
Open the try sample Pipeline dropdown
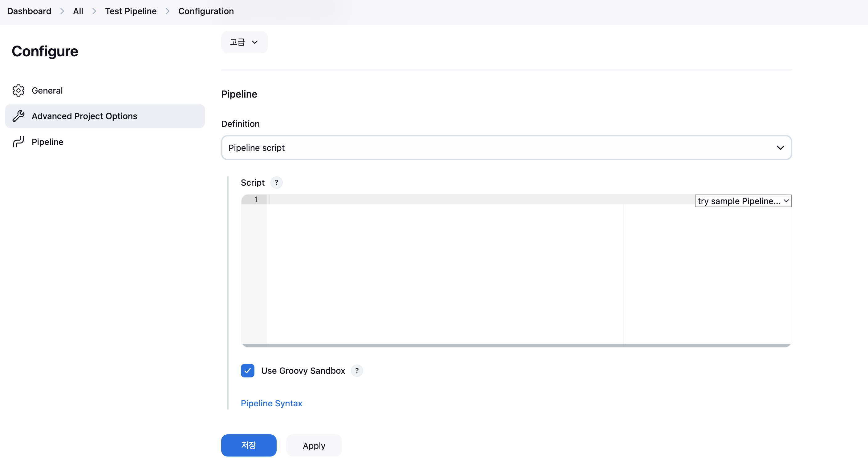click(x=743, y=201)
